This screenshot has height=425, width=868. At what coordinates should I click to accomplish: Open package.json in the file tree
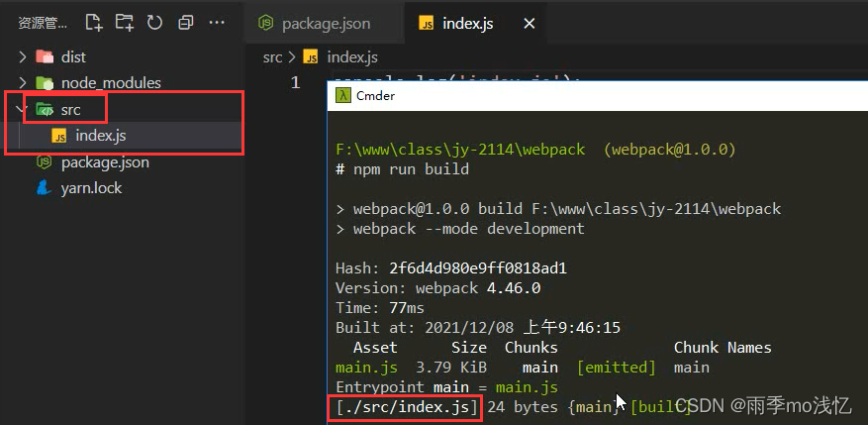point(122,162)
